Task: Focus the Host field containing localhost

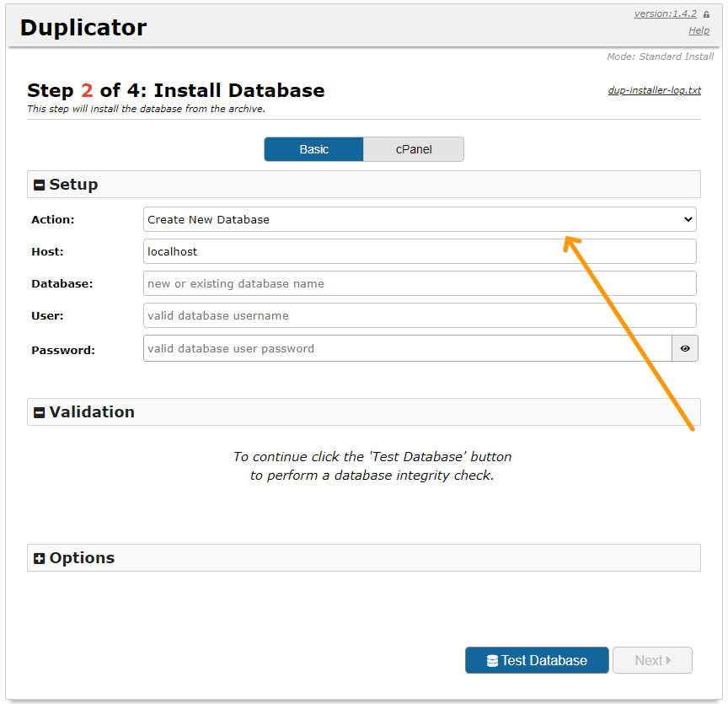Action: (x=420, y=251)
